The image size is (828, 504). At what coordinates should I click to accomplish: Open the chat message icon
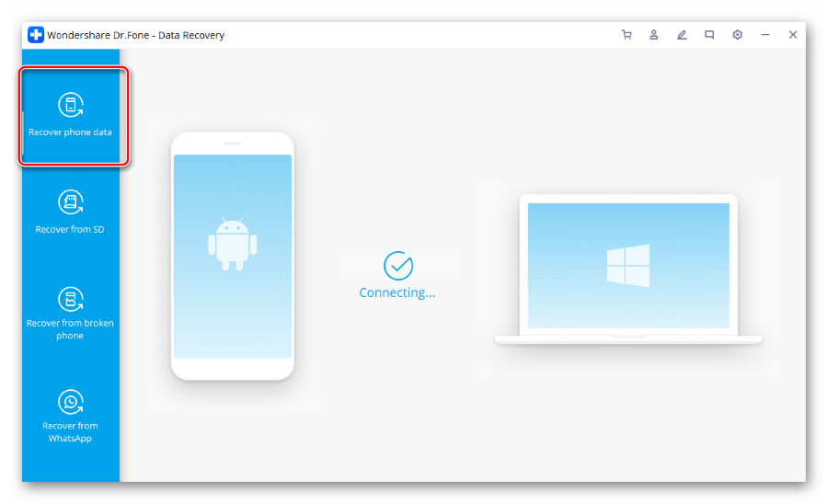tap(709, 35)
